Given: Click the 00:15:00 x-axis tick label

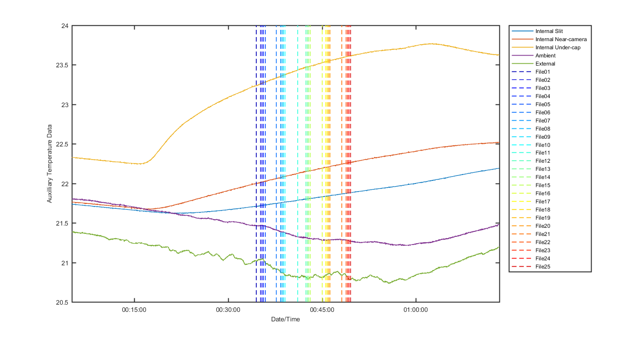Looking at the screenshot, I should [135, 310].
